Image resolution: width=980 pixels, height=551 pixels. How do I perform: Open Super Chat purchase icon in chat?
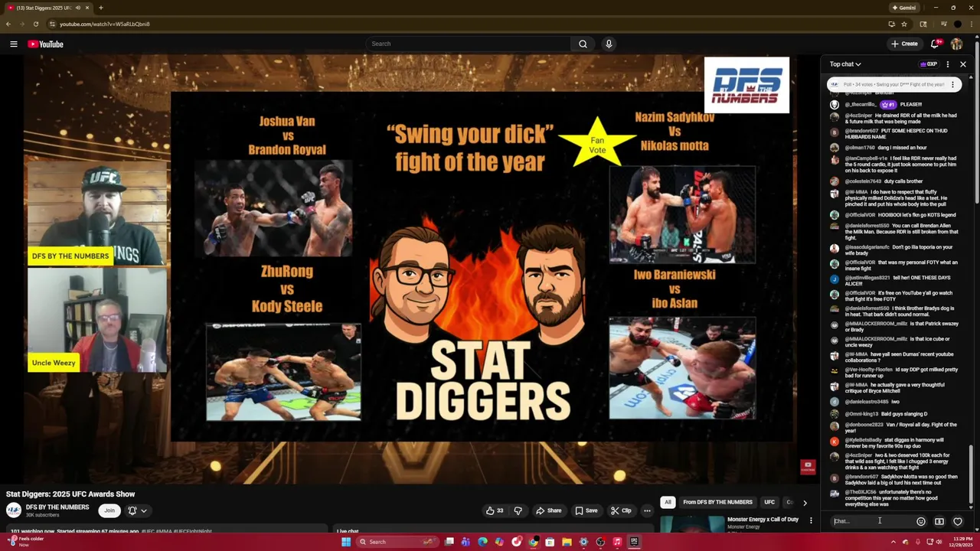pos(939,521)
